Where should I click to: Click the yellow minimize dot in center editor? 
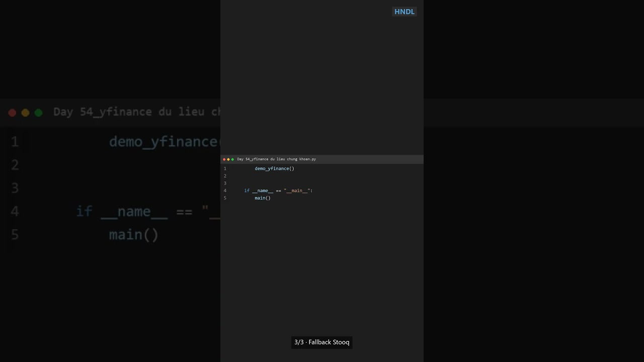point(228,159)
